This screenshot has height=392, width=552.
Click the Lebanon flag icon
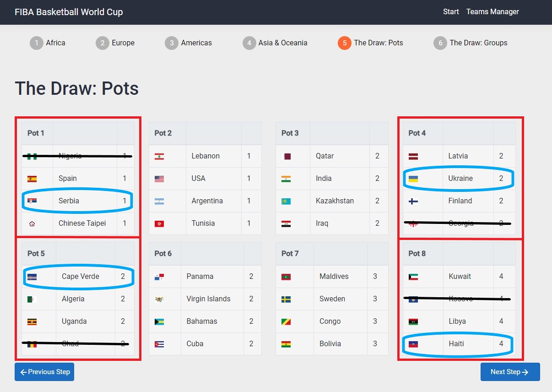click(159, 156)
